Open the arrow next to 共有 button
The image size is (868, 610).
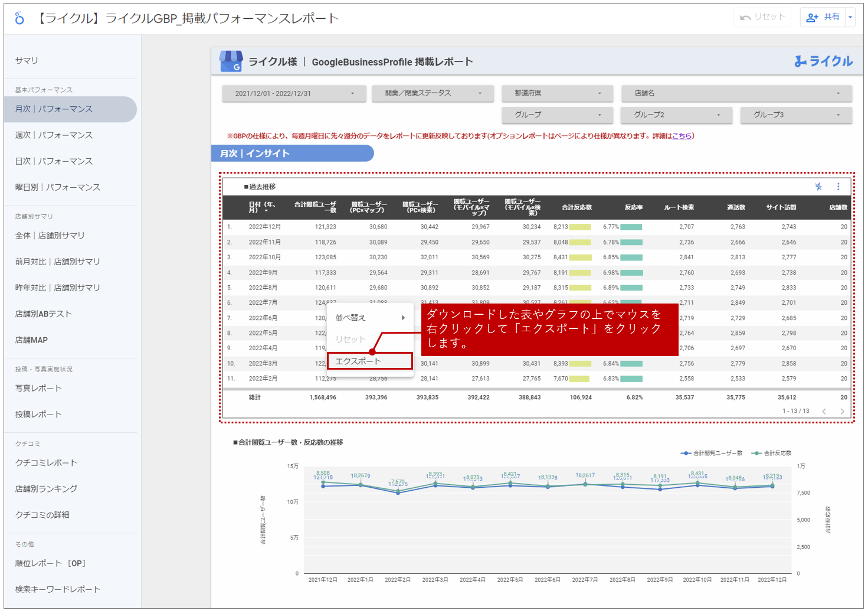850,17
